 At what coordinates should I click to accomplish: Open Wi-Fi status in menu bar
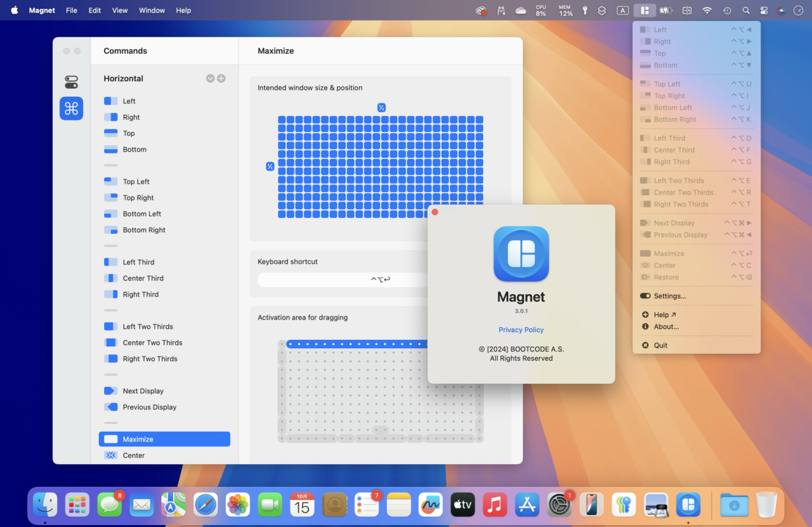point(707,10)
